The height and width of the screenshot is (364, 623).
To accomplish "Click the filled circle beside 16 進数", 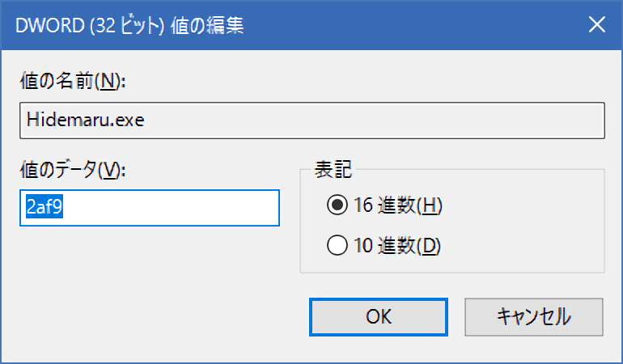I will pos(336,205).
